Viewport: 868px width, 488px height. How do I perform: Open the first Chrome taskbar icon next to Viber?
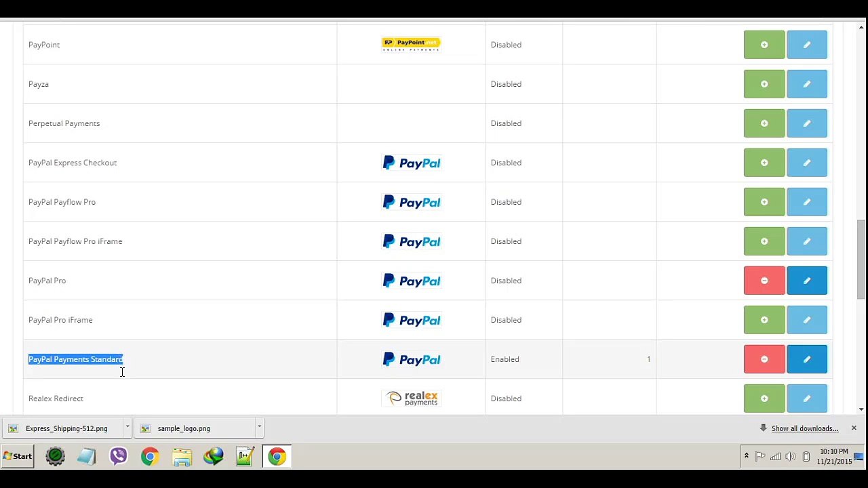coord(150,456)
